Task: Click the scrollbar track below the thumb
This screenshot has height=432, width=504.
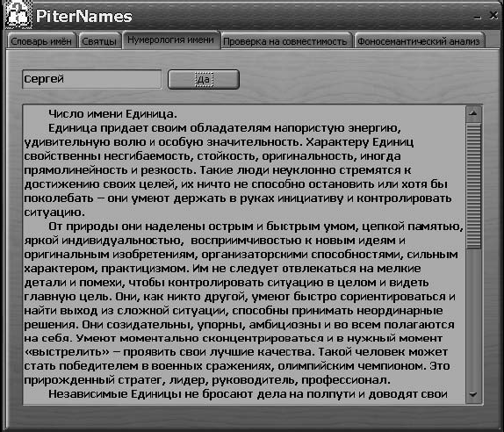Action: tap(473, 318)
